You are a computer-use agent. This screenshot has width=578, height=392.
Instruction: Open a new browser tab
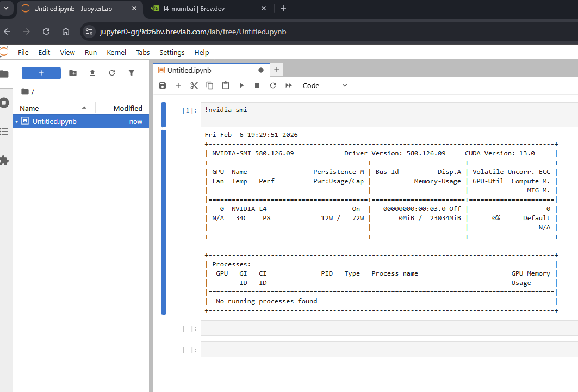[x=283, y=8]
